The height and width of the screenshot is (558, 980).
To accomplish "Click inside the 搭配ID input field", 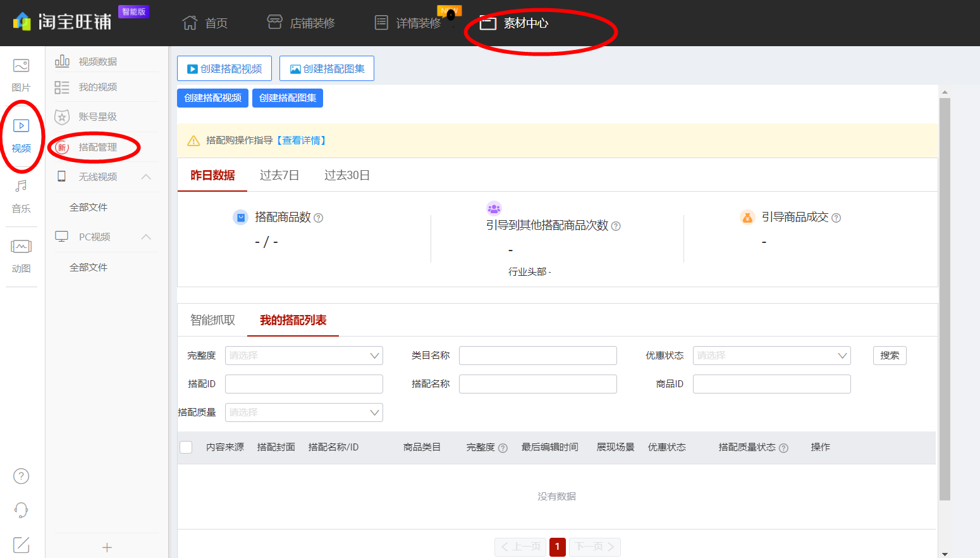I will [x=303, y=383].
